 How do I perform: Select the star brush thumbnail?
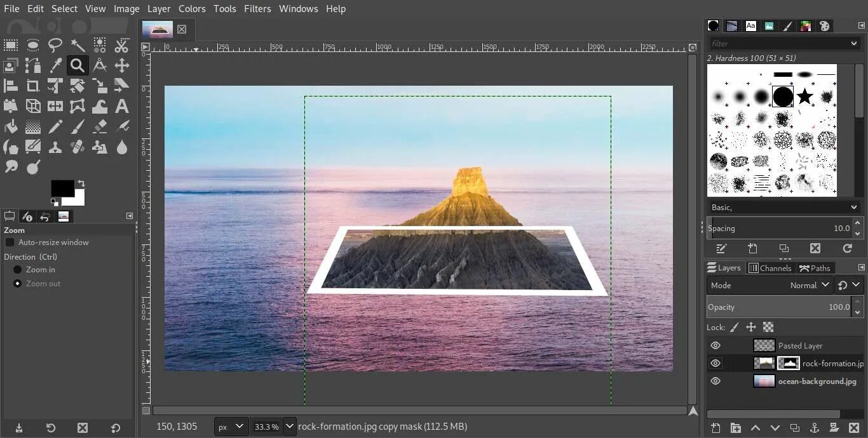[805, 96]
